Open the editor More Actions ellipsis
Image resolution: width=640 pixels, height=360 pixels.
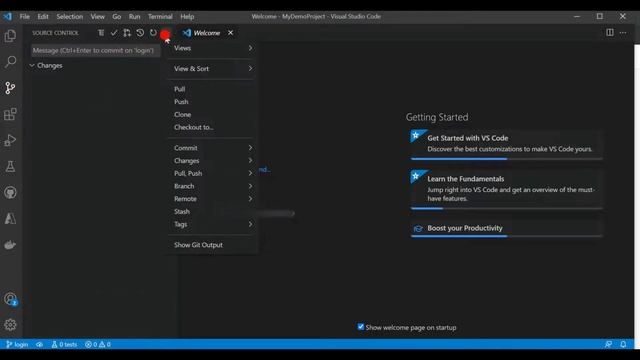tap(623, 33)
